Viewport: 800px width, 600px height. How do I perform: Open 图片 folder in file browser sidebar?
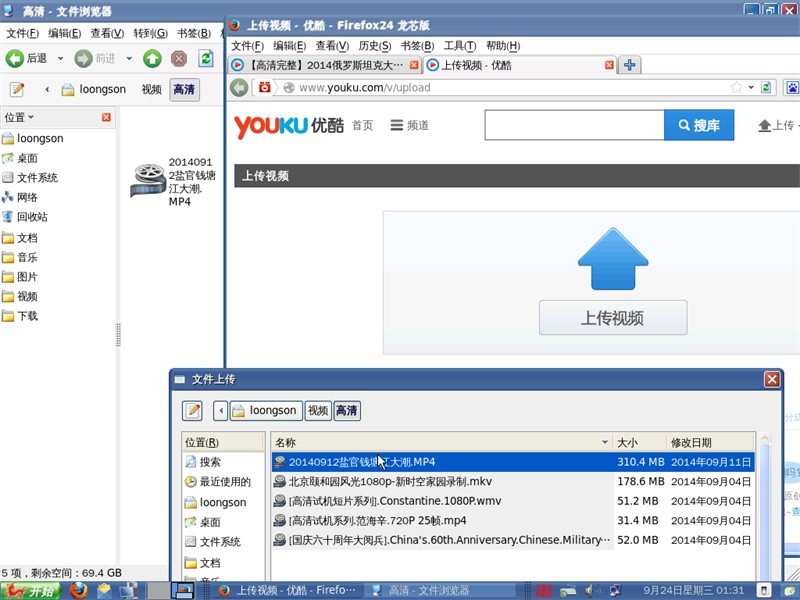[19, 277]
